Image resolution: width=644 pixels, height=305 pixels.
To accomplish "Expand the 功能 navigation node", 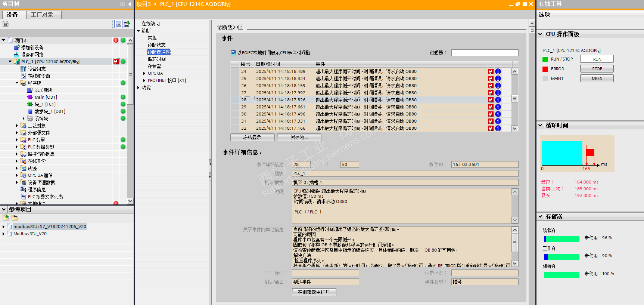I will pos(139,87).
